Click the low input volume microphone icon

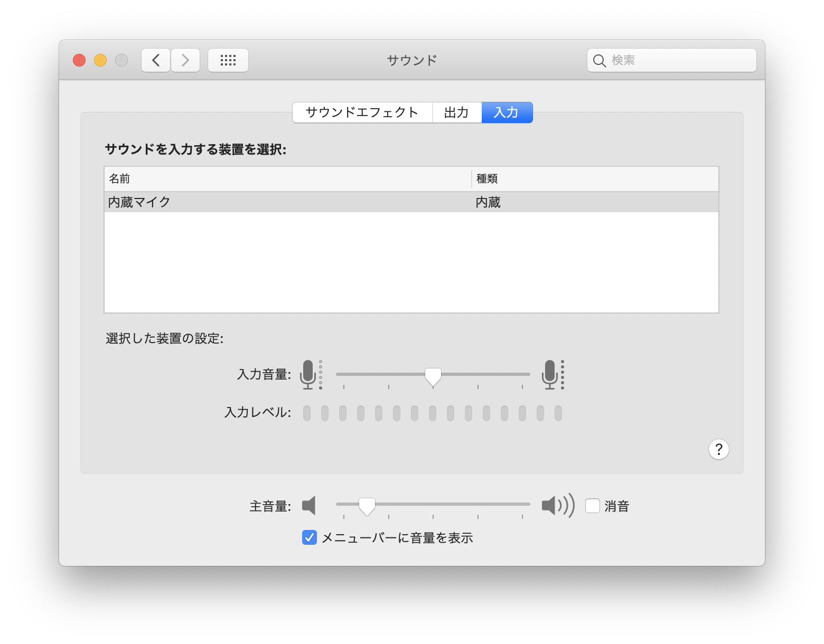pyautogui.click(x=308, y=375)
